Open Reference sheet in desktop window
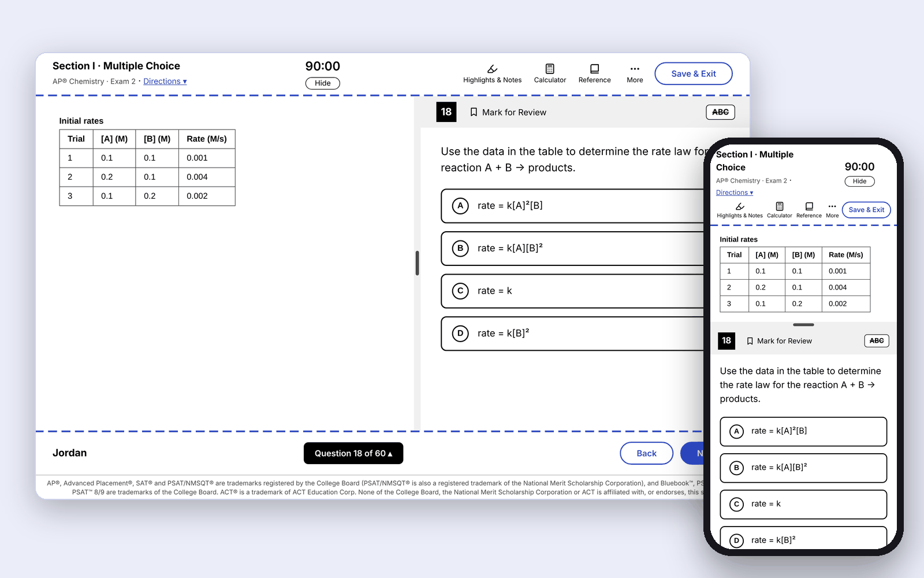This screenshot has width=924, height=578. coord(594,73)
